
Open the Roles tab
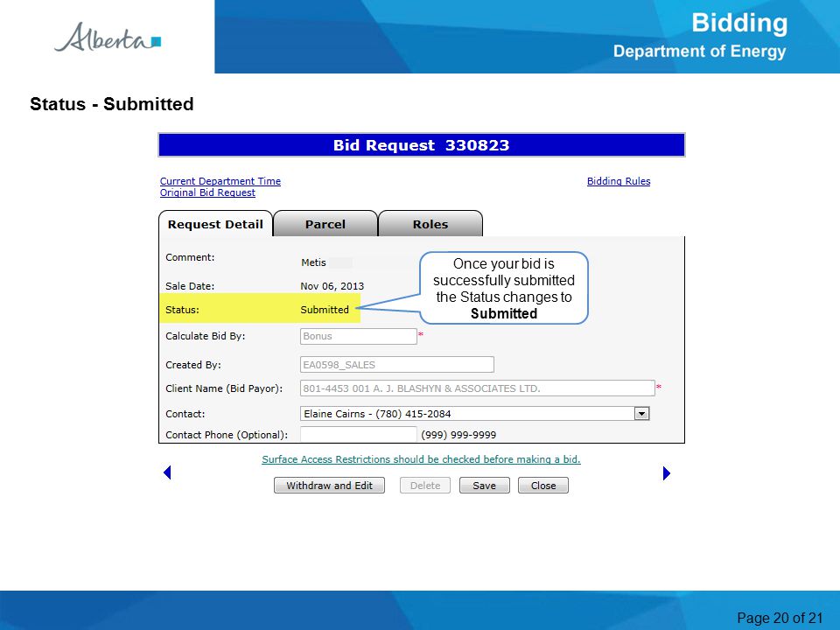(430, 224)
